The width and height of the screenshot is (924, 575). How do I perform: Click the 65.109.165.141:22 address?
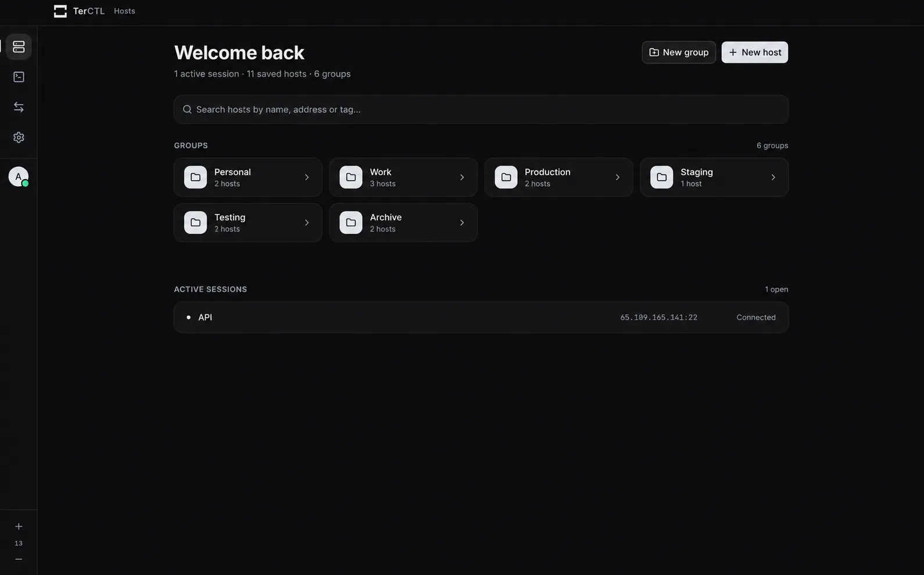(658, 317)
